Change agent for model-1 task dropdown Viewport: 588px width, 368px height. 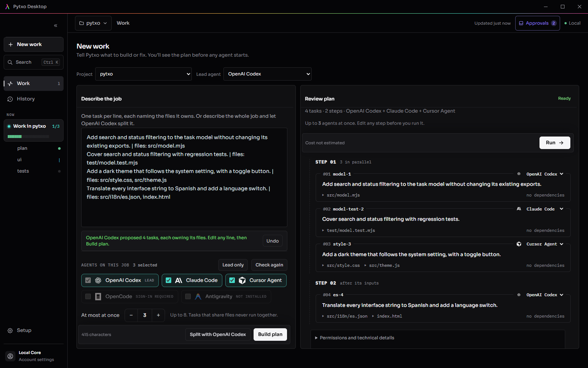pyautogui.click(x=545, y=174)
